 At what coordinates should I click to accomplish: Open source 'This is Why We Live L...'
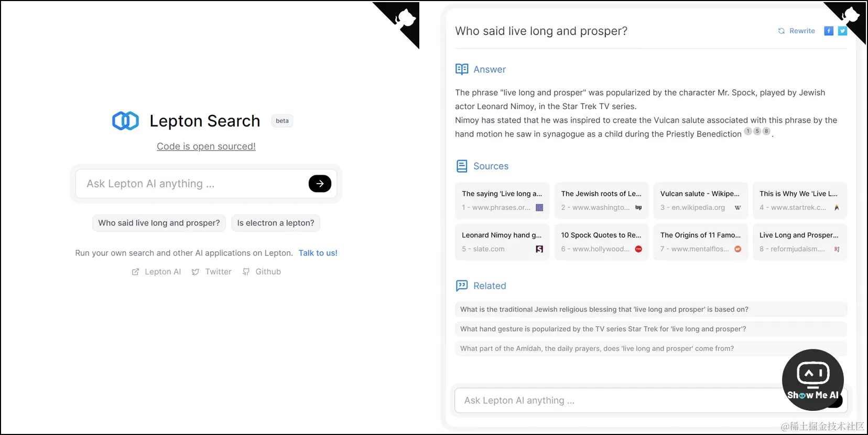coord(800,200)
